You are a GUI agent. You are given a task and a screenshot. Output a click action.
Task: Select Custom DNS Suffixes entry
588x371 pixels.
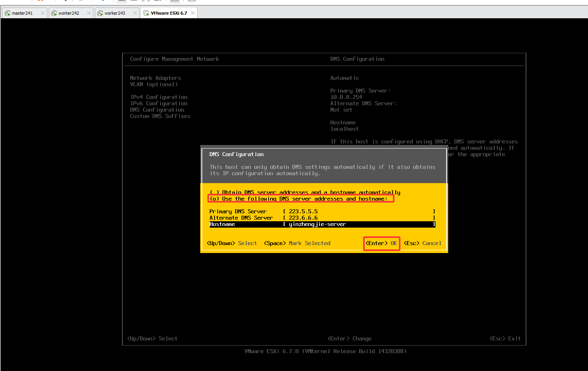click(x=160, y=116)
